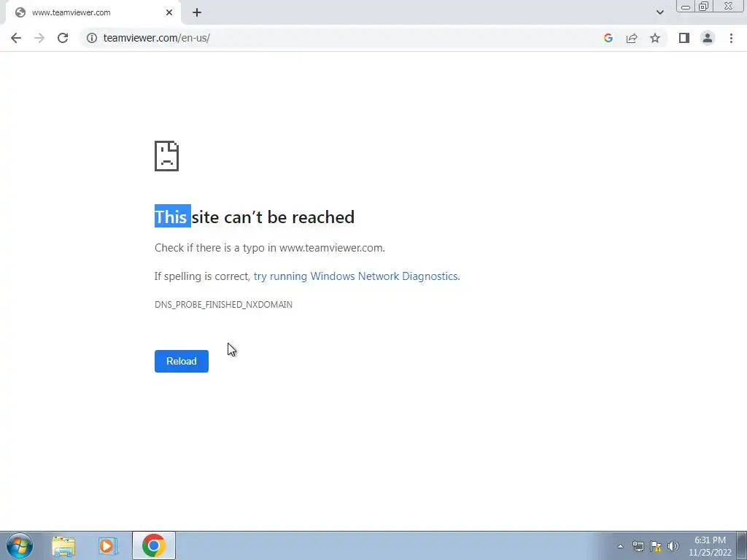The width and height of the screenshot is (747, 560).
Task: Open the Chrome profile avatar
Action: 708,38
